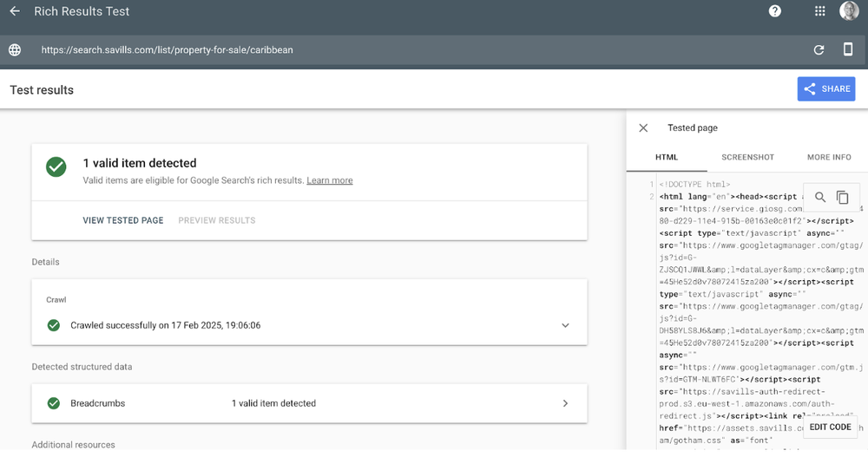
Task: Click green check beside Crawled successfully
Action: tap(54, 325)
